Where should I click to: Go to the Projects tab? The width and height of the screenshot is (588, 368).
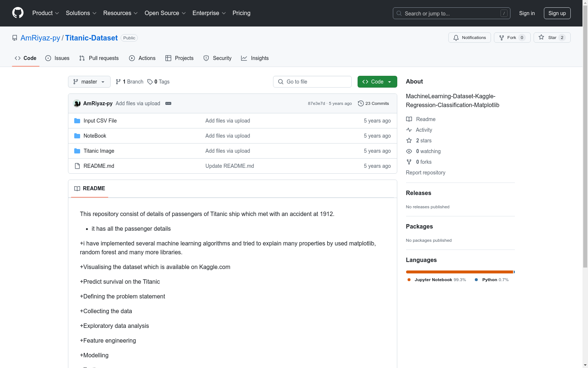[179, 58]
